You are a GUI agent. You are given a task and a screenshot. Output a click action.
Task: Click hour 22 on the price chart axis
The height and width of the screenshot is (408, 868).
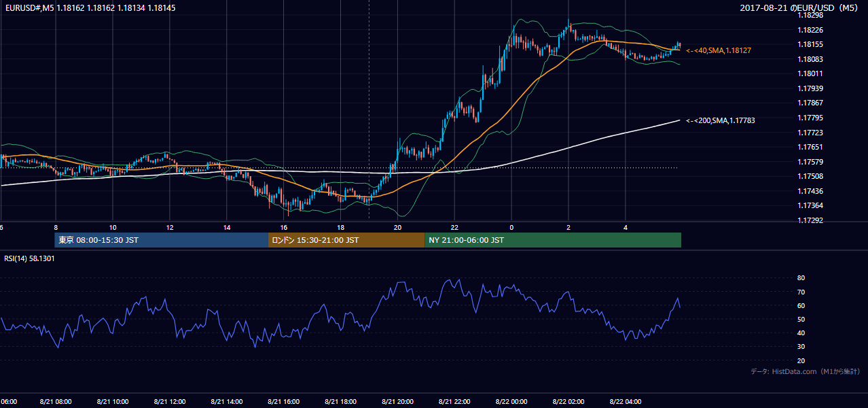(455, 227)
